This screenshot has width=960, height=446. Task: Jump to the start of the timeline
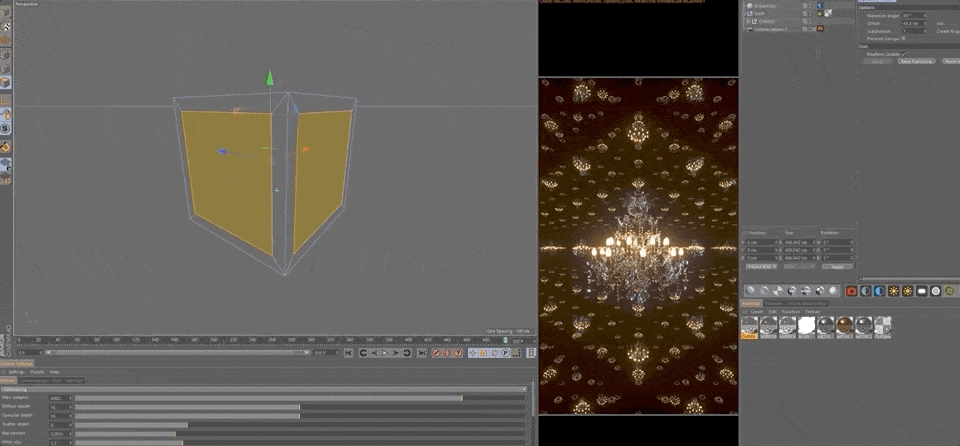[348, 353]
